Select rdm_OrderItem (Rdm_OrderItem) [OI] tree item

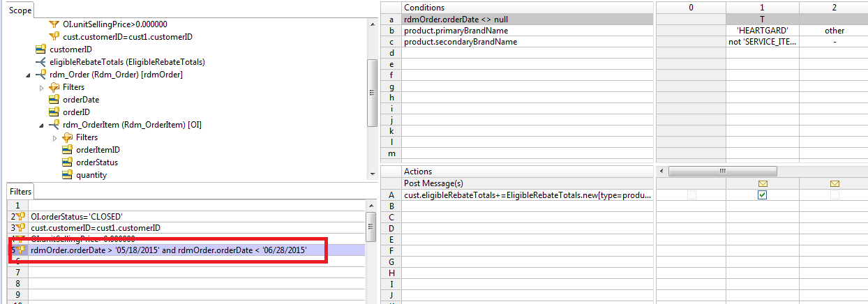(132, 125)
